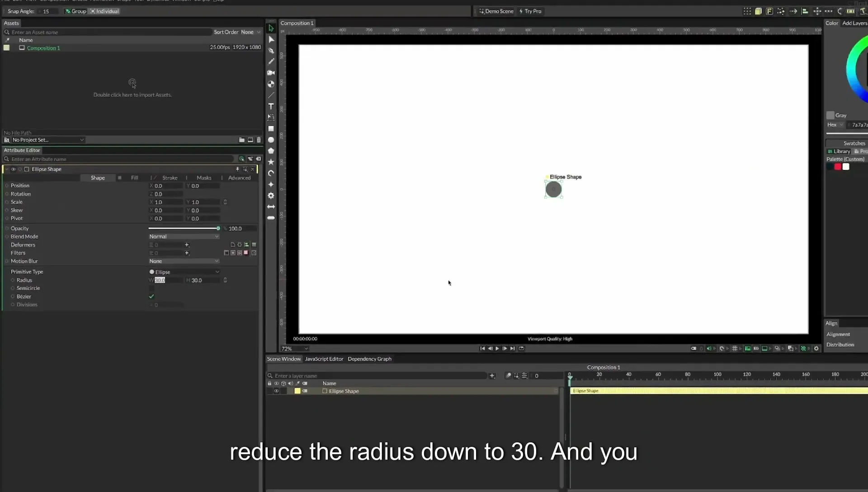Add a Filter with plus icon
Viewport: 868px width, 492px height.
pos(187,253)
